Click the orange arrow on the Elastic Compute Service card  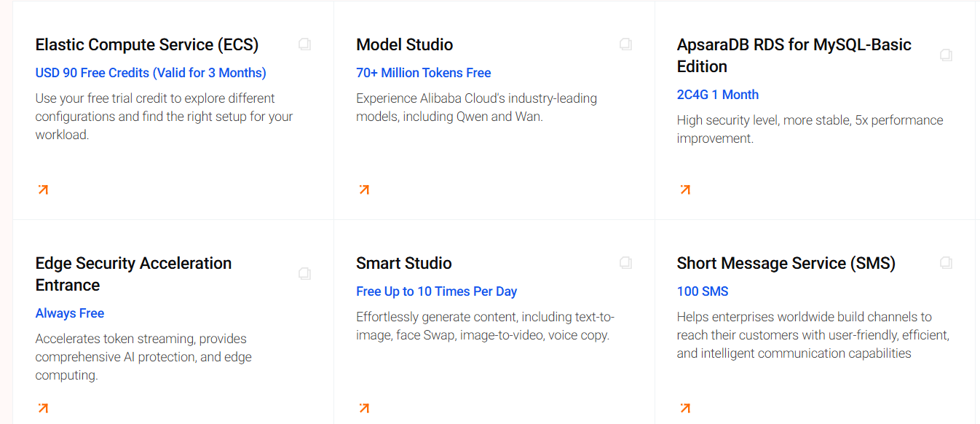(x=43, y=190)
